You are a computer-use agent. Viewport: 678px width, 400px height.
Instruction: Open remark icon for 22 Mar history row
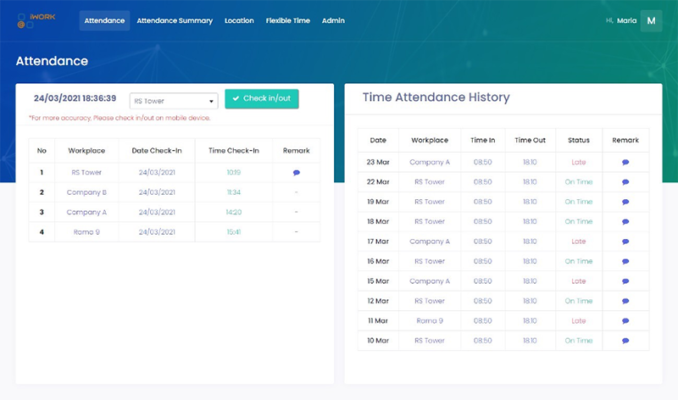[x=625, y=182]
